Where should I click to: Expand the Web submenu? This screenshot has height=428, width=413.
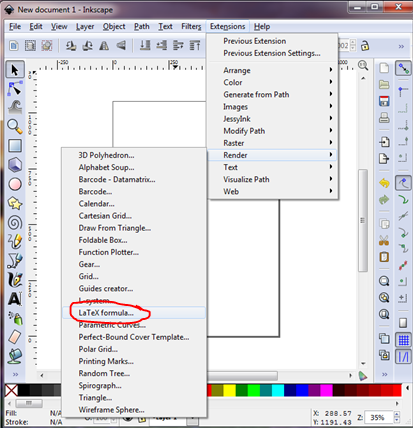tap(272, 192)
